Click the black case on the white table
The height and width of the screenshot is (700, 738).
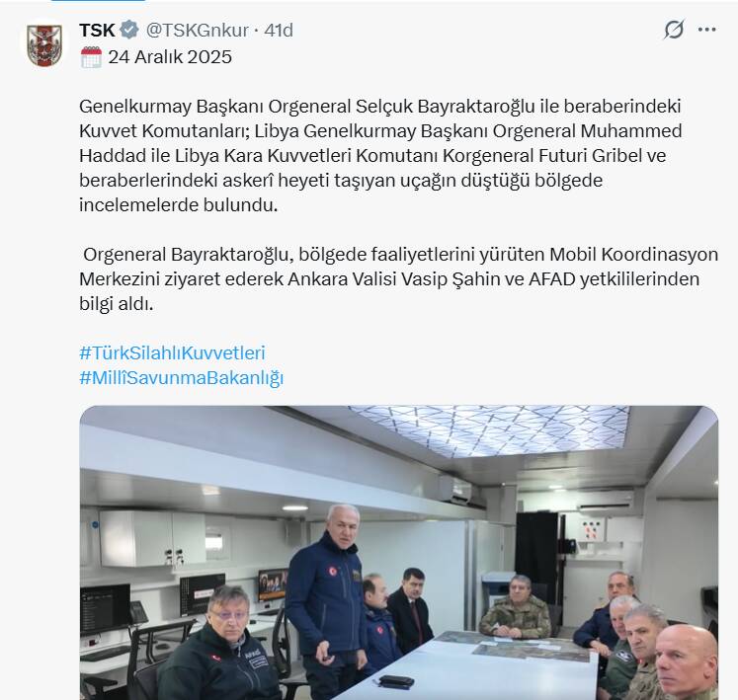[x=396, y=681]
